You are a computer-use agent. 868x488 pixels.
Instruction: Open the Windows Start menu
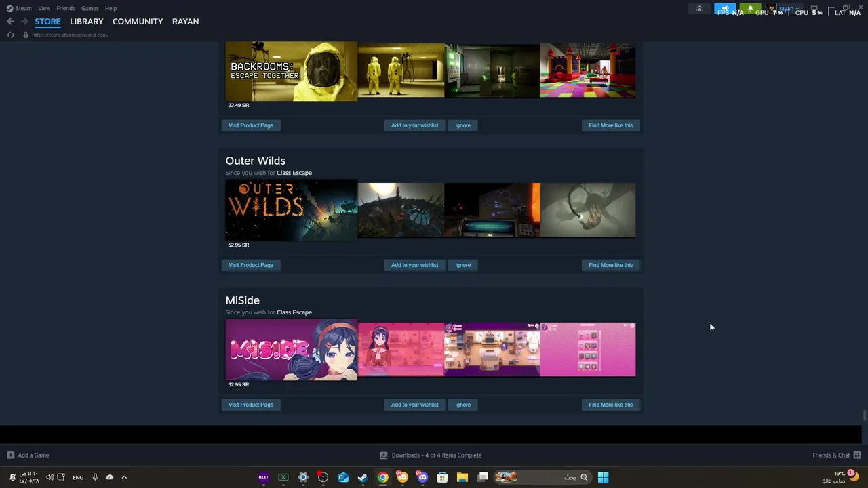[603, 477]
